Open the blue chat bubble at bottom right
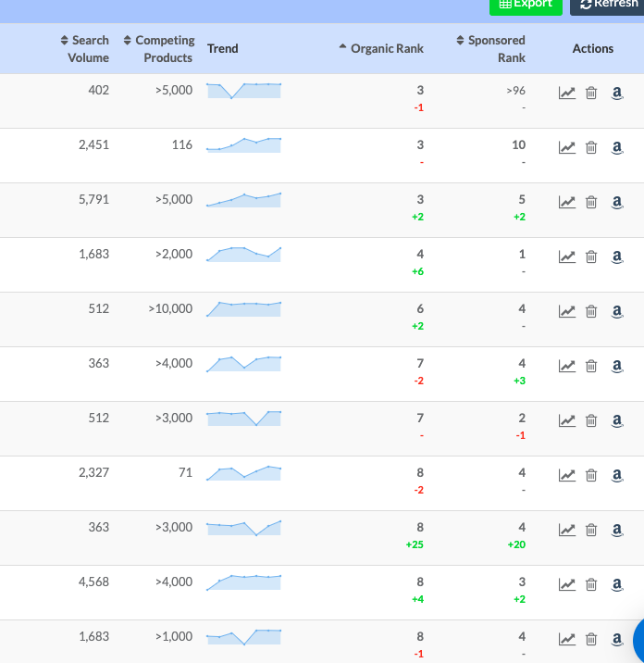644x663 pixels. [639, 641]
